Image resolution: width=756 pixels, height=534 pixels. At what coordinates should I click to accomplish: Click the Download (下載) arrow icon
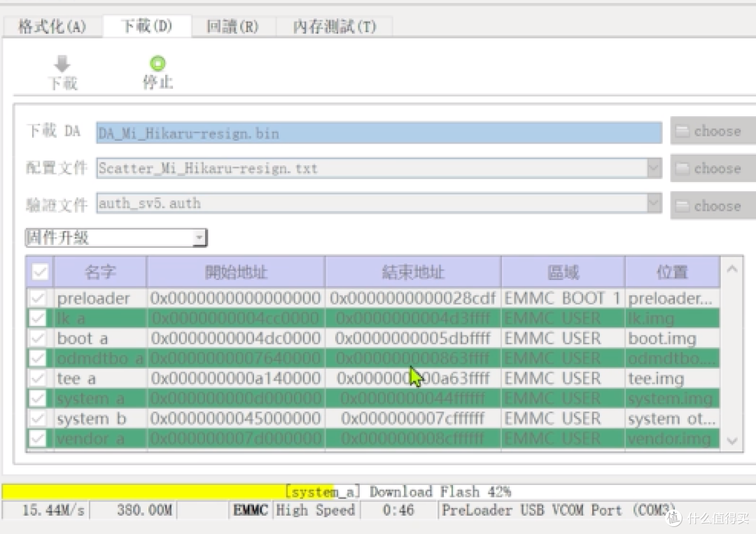(62, 64)
